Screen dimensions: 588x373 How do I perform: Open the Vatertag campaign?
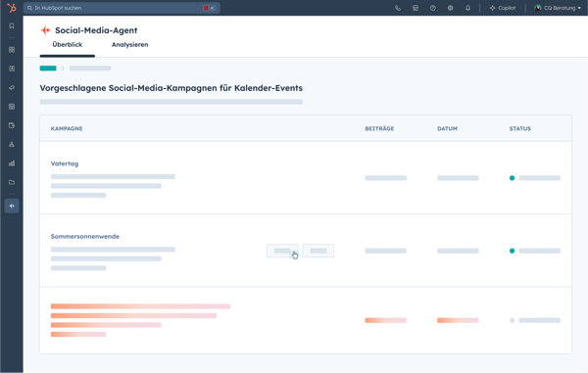point(65,163)
